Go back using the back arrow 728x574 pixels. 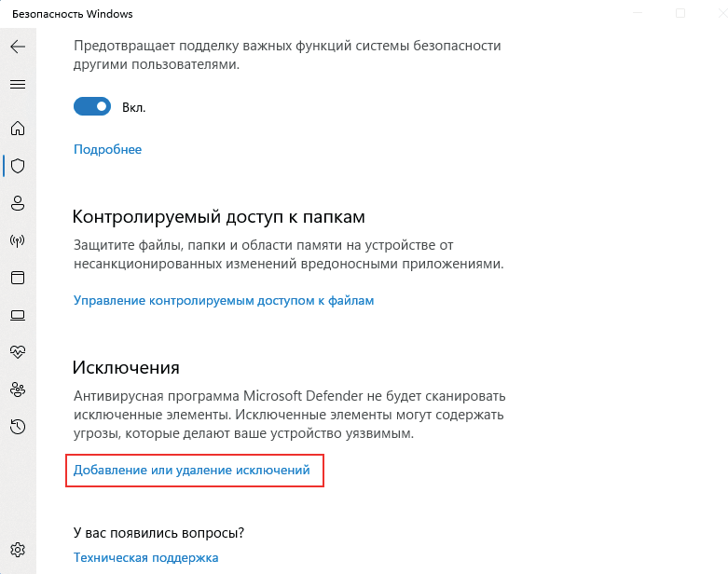tap(18, 47)
